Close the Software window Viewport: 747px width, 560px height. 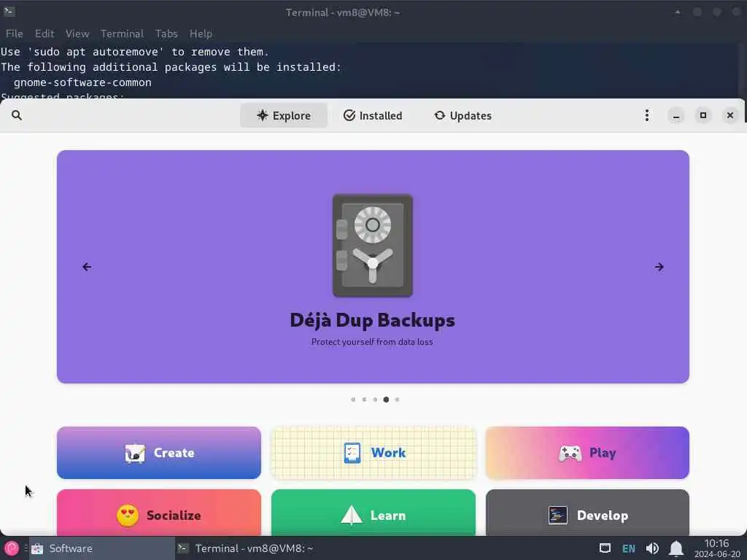point(729,115)
